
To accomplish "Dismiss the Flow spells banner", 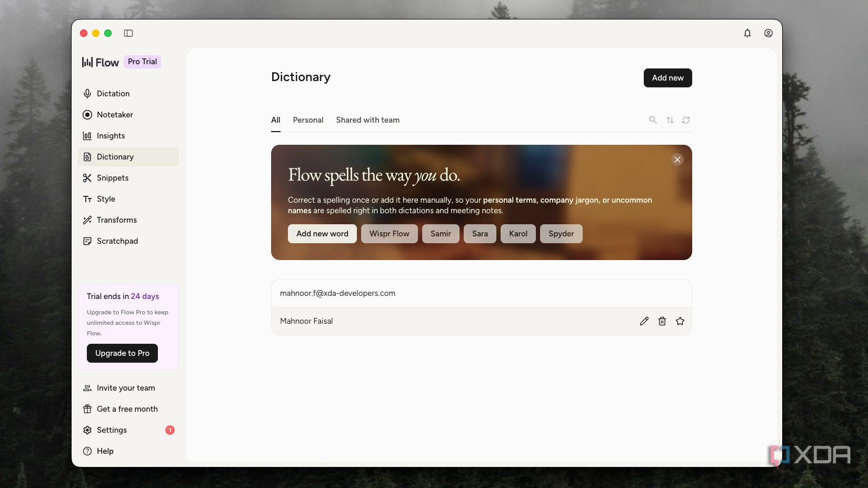I will click(x=677, y=160).
